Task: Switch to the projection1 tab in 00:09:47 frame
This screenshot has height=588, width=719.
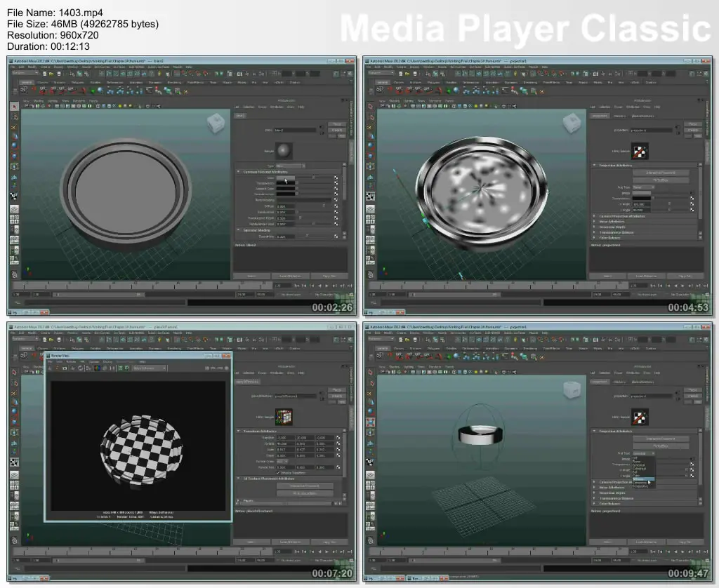Action: 600,382
